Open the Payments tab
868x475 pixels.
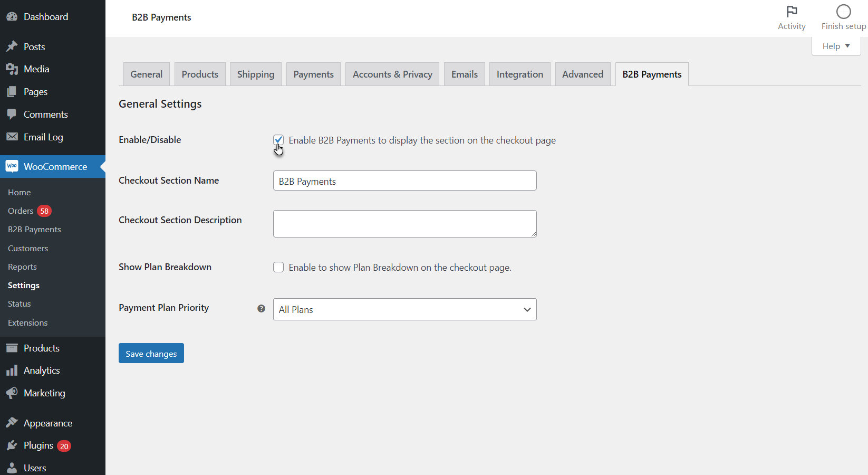313,74
